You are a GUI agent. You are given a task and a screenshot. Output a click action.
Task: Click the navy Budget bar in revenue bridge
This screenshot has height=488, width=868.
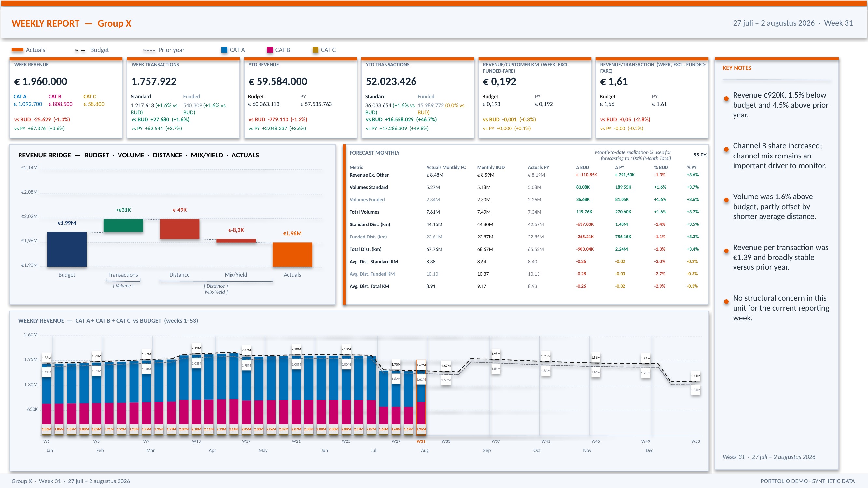[67, 249]
